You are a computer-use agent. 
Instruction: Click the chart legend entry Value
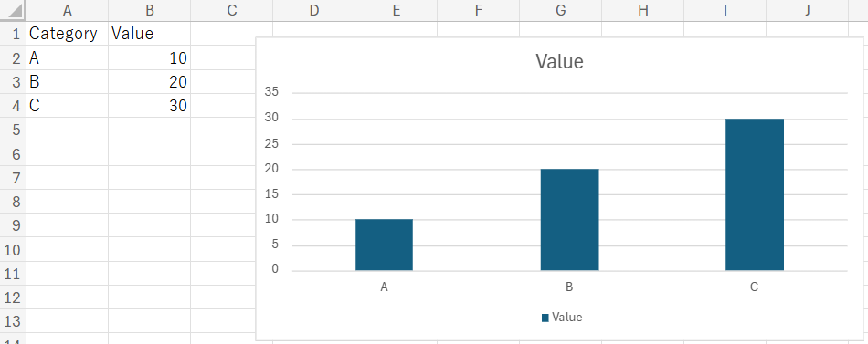coord(562,318)
